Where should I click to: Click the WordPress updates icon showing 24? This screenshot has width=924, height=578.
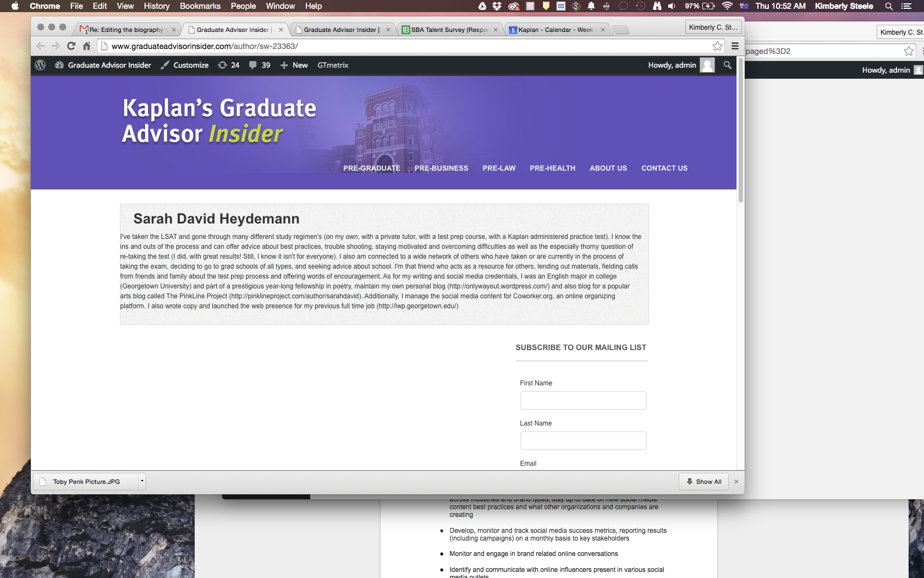click(229, 65)
